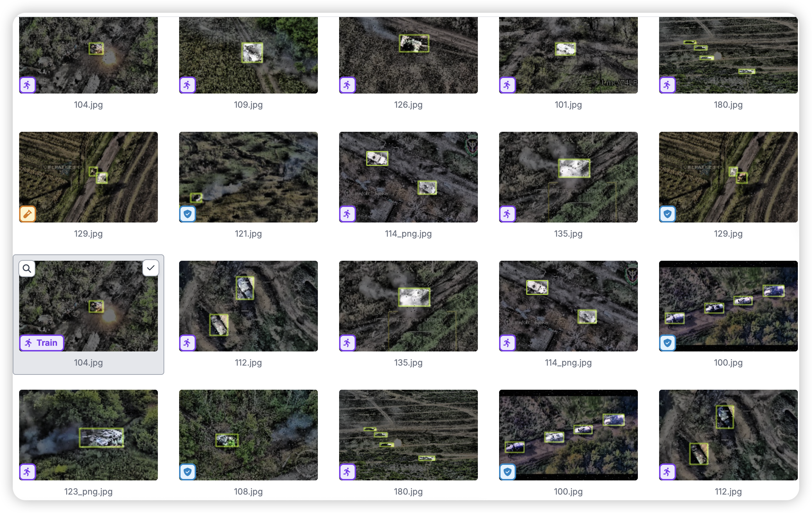The height and width of the screenshot is (513, 812).
Task: Open the 109.jpg image thumbnail
Action: (248, 55)
